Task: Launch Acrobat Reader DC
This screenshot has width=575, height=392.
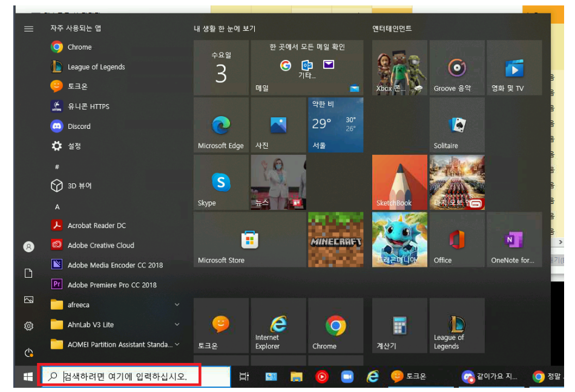Action: click(x=116, y=225)
